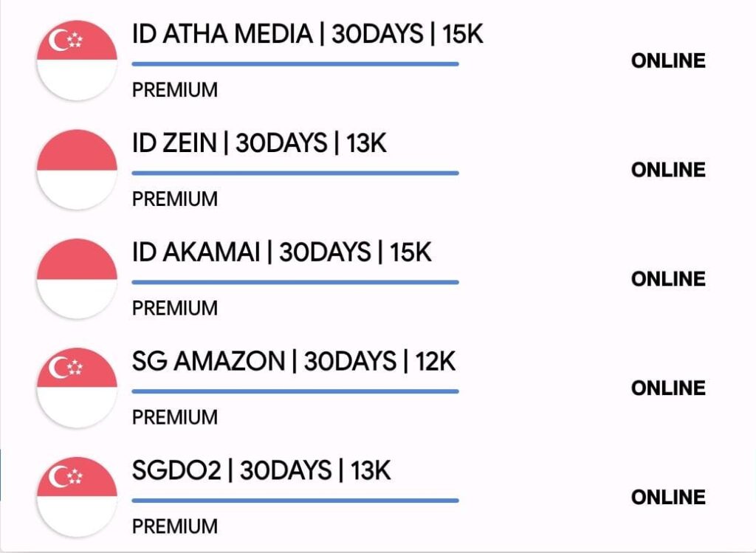Choose the ID ZEIN 30DAYS 13K server

[259, 144]
